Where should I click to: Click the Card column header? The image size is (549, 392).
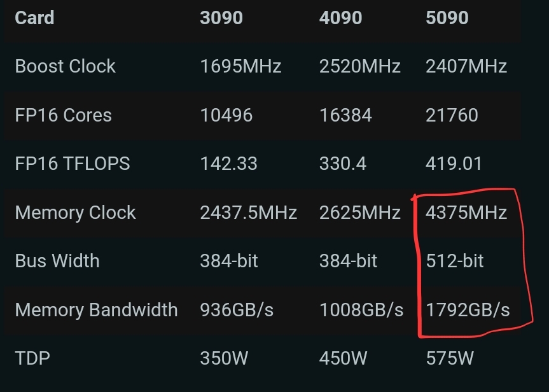coord(34,18)
